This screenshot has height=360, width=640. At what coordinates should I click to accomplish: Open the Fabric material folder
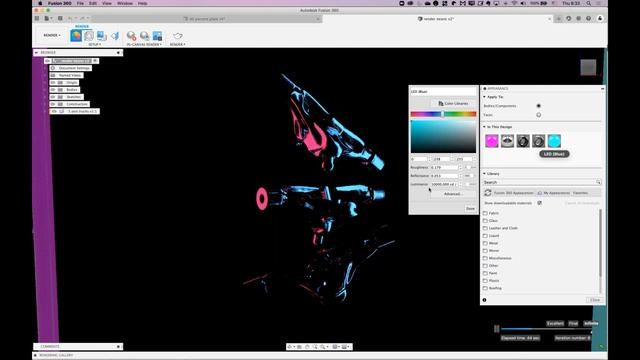coord(491,213)
